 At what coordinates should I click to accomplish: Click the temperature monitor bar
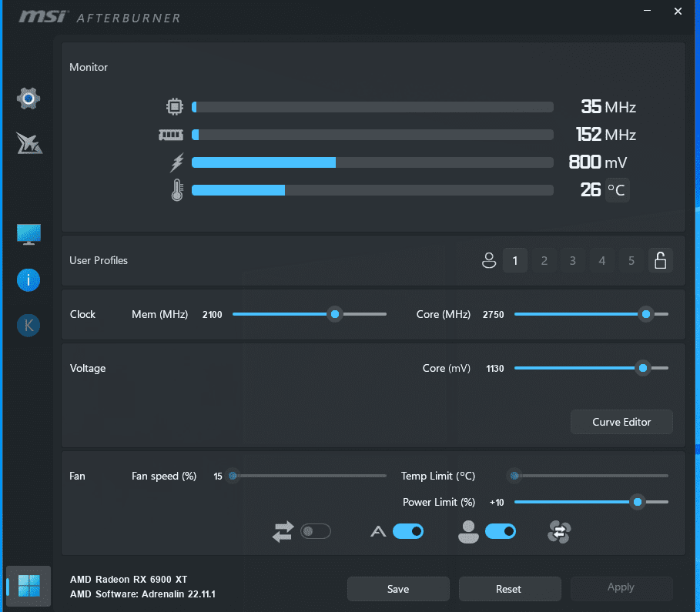372,190
